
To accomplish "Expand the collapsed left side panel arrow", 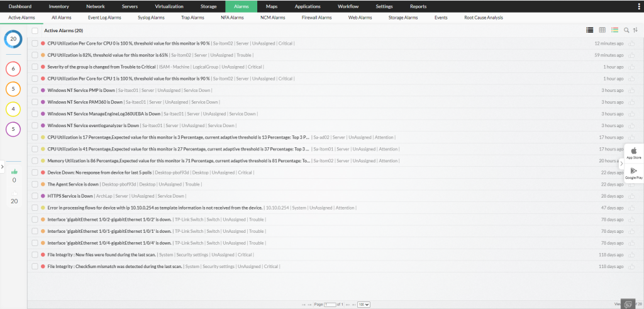I will pyautogui.click(x=3, y=167).
